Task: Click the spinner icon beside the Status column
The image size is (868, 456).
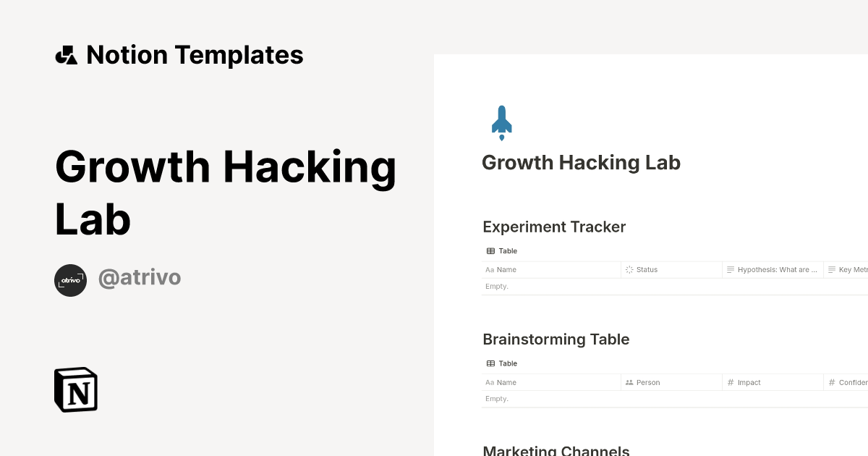Action: tap(629, 269)
